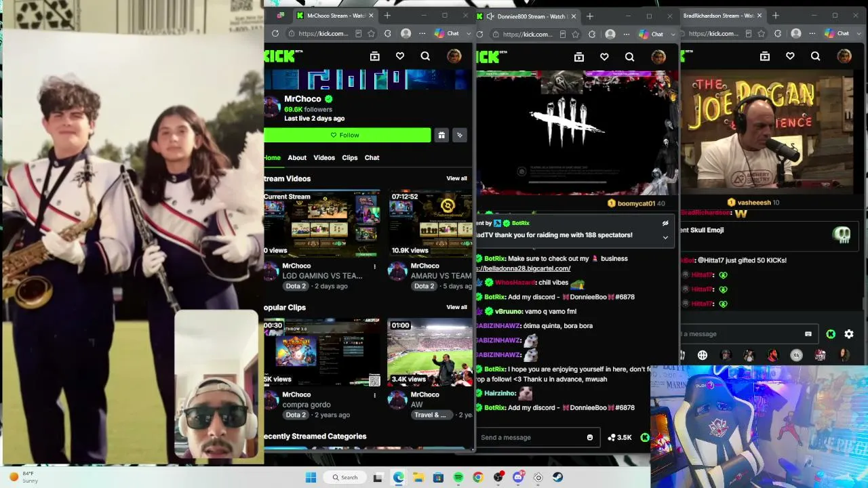This screenshot has width=868, height=488.
Task: Select the BradRichardson Stream browser tab
Action: (x=723, y=16)
